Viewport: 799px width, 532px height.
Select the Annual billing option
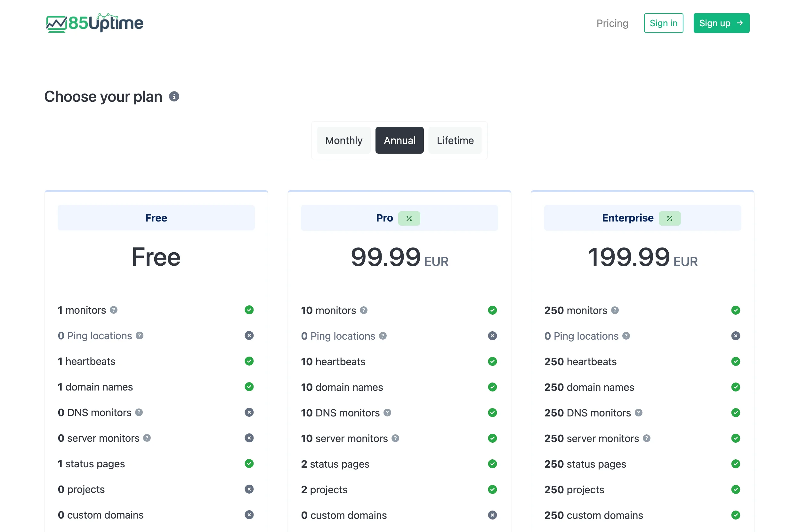(399, 141)
